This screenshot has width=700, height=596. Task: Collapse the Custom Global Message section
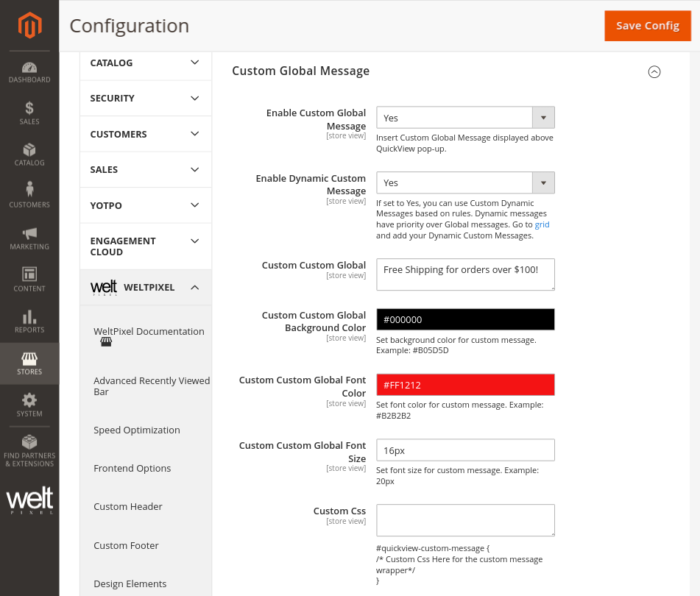[x=654, y=71]
